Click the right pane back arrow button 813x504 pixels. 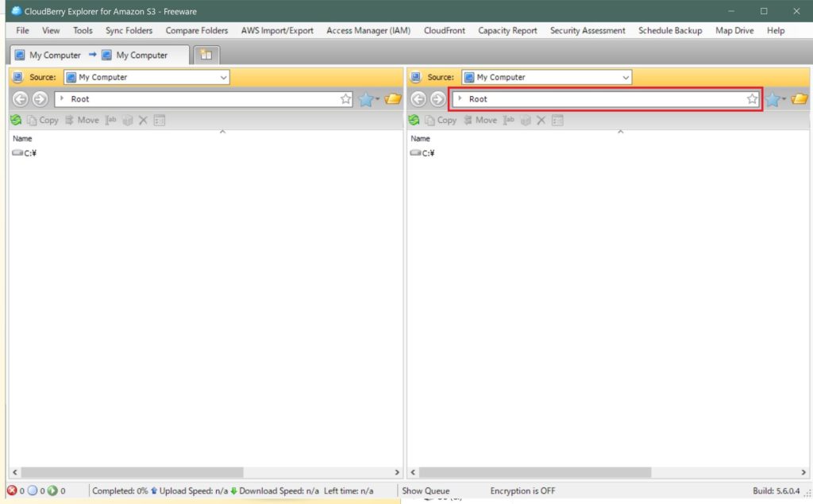[x=418, y=98]
